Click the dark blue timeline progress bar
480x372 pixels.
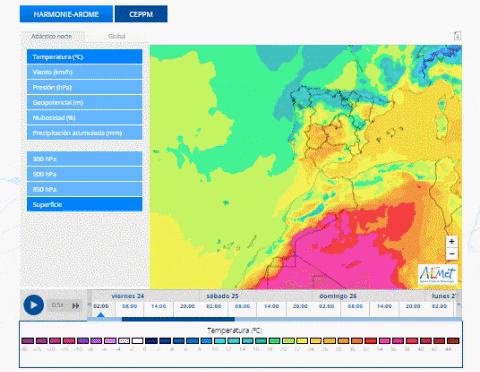178,319
